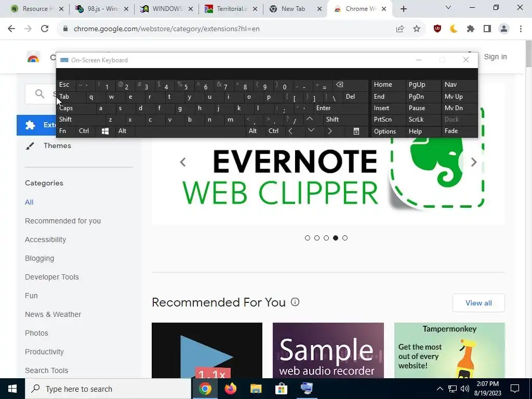Go to previous carousel slide arrow
This screenshot has width=532, height=399.
(183, 162)
